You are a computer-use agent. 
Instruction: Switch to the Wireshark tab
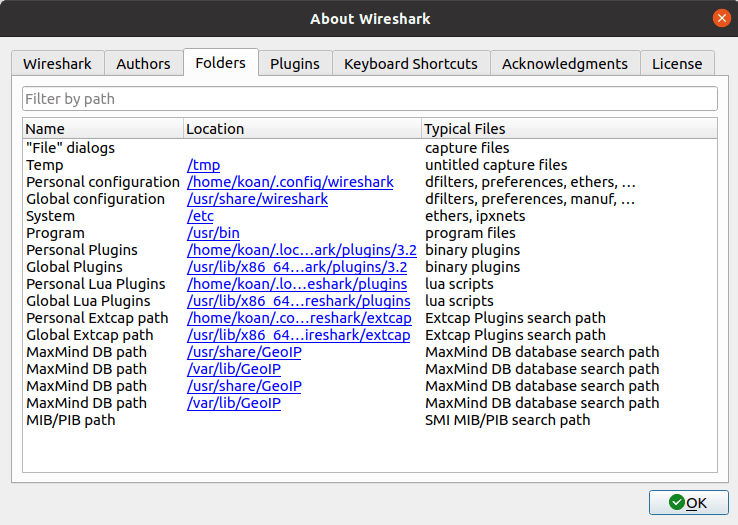click(x=57, y=63)
